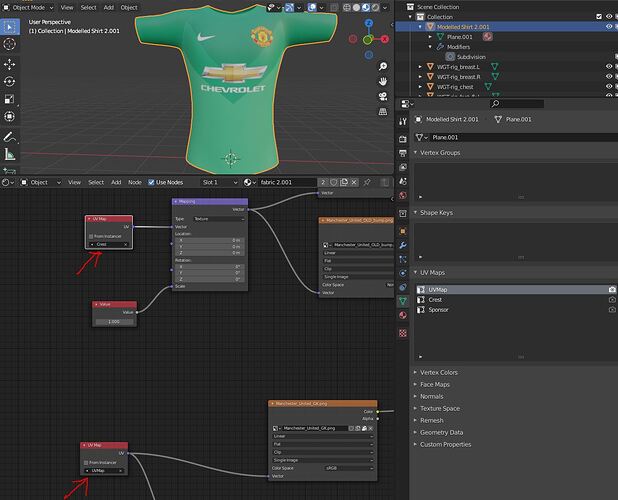The height and width of the screenshot is (500, 618).
Task: Choose the Annotate pencil tool
Action: tap(9, 137)
